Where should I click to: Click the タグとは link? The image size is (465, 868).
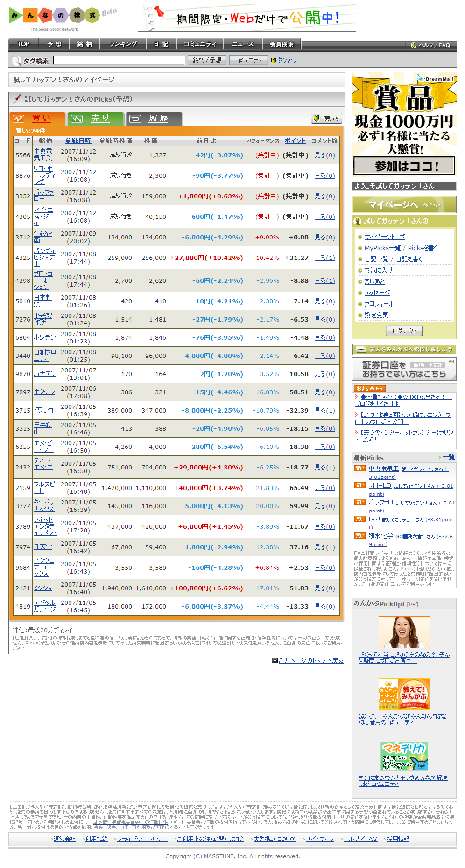[x=288, y=61]
